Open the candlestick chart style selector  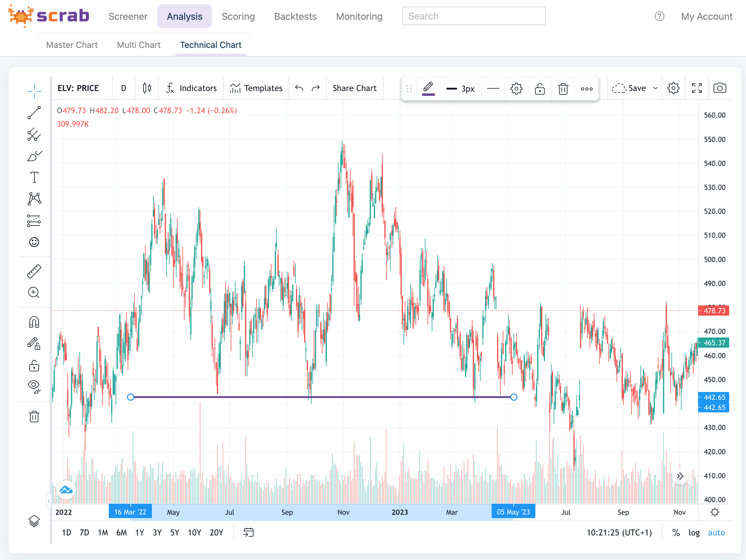click(147, 88)
